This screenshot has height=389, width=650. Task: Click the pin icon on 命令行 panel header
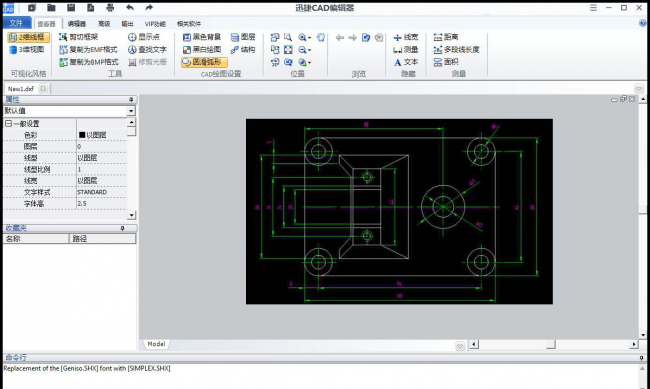tap(642, 357)
